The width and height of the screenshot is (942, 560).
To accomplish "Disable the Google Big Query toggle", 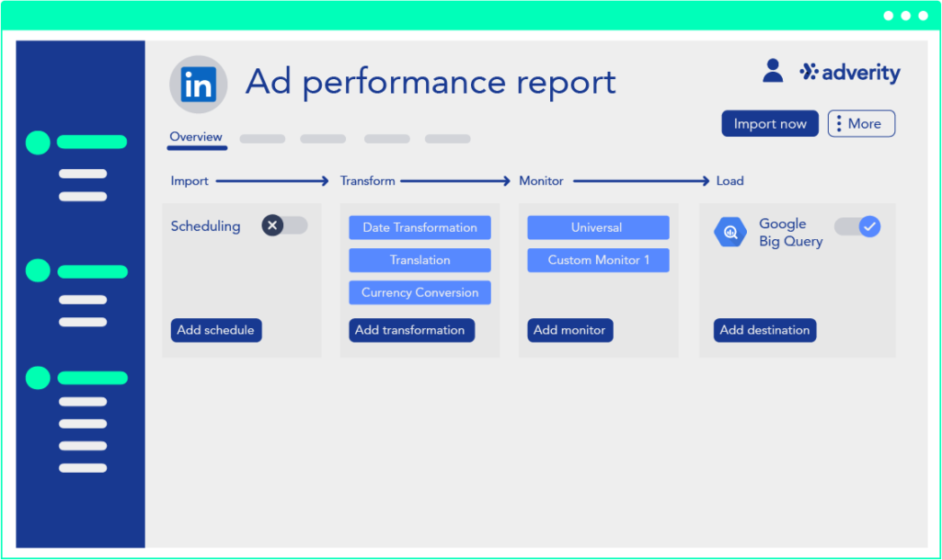I will [x=857, y=226].
